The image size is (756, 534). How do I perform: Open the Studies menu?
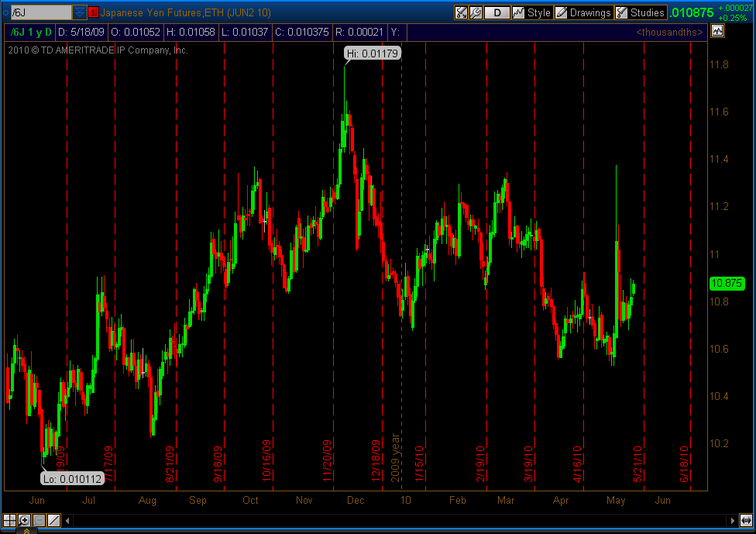pos(641,12)
